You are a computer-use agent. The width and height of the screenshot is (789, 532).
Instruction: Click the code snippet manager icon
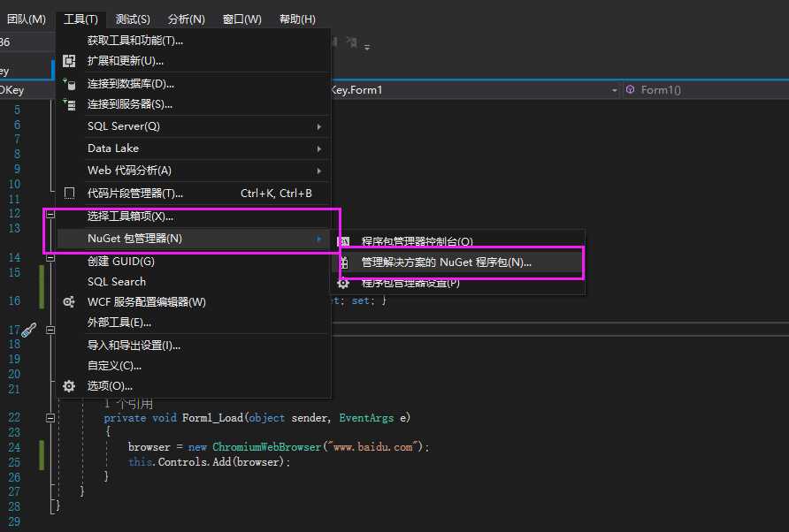click(x=70, y=193)
